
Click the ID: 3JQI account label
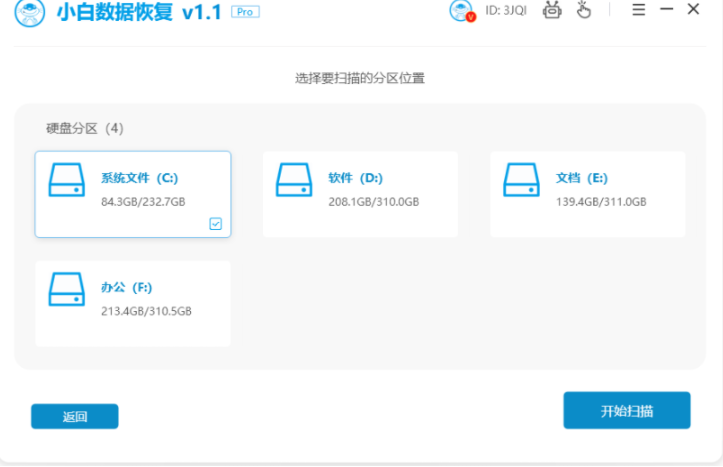(x=506, y=11)
